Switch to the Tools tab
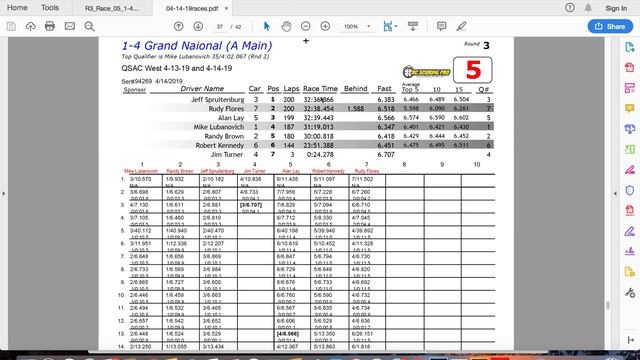The height and width of the screenshot is (360, 640). click(50, 8)
